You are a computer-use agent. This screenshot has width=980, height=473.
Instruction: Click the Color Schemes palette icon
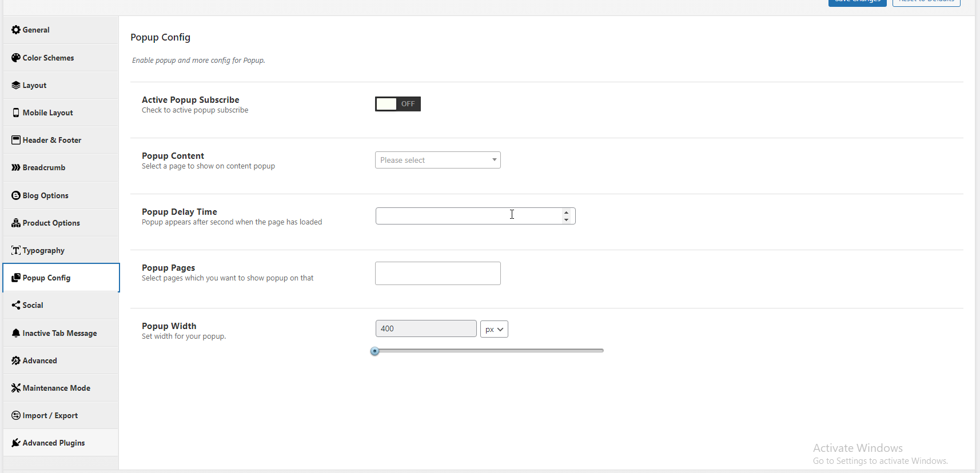(x=16, y=58)
